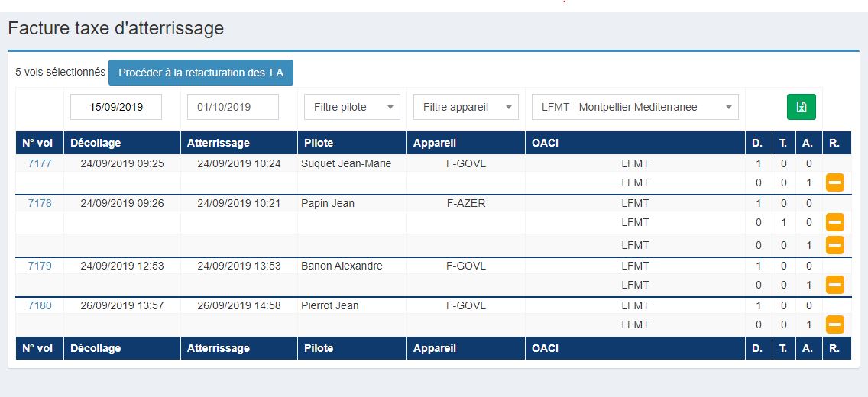Image resolution: width=868 pixels, height=397 pixels.
Task: Remove touch-and-go row of flight 7178
Action: pyautogui.click(x=835, y=222)
